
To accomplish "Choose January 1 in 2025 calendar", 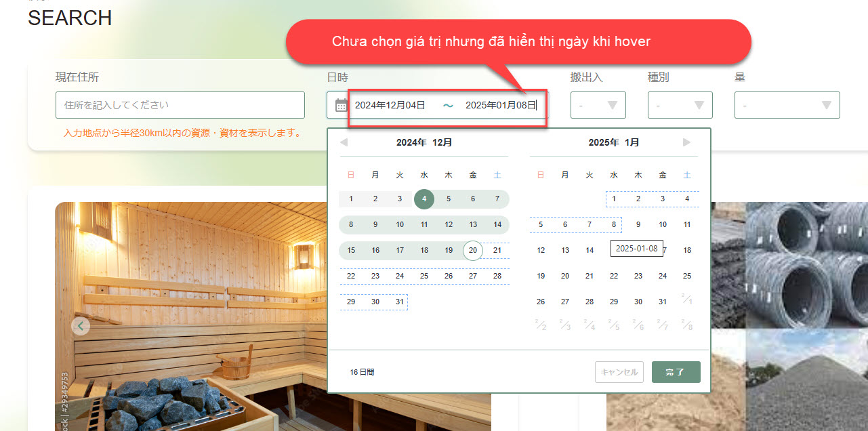I will coord(614,199).
